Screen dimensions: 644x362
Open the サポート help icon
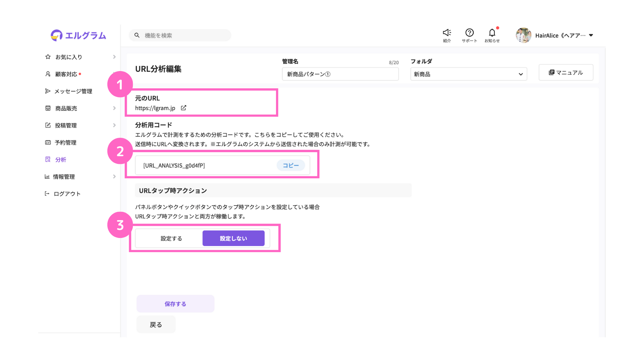coord(469,33)
